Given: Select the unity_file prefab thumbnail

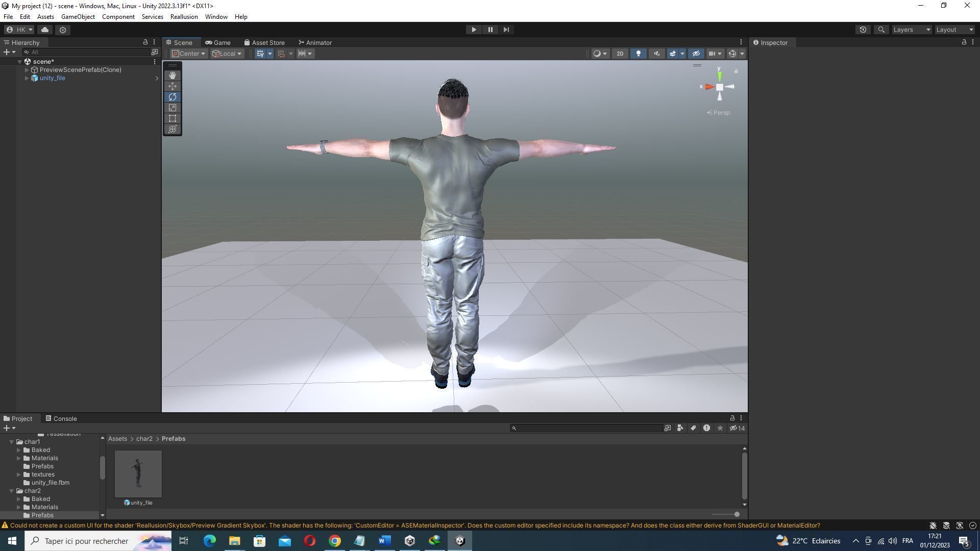Looking at the screenshot, I should [138, 474].
